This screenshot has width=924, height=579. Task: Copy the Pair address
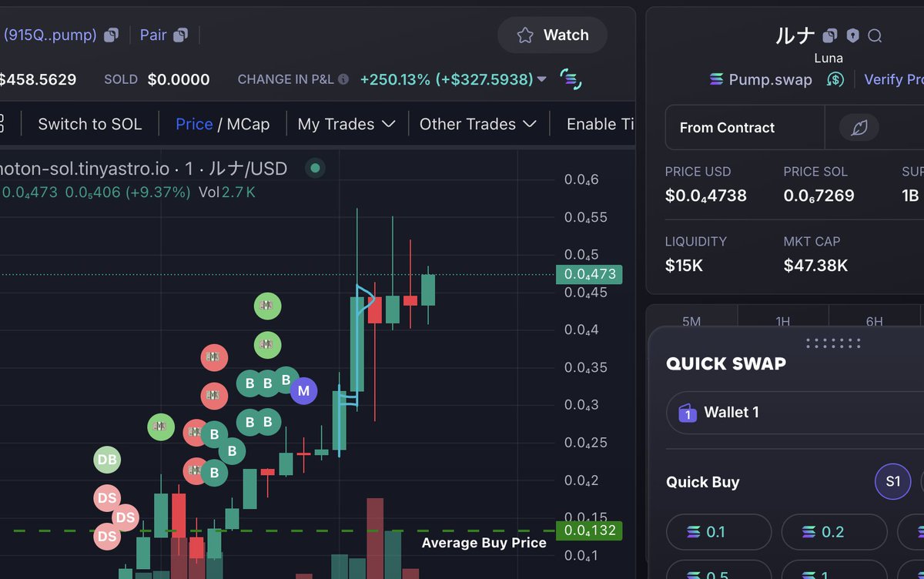pyautogui.click(x=181, y=35)
